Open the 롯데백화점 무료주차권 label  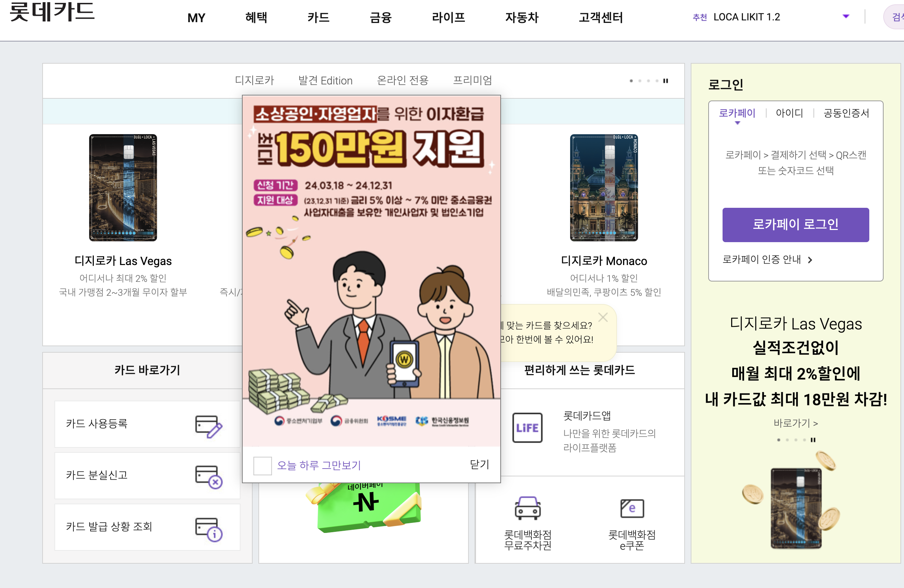pos(528,540)
